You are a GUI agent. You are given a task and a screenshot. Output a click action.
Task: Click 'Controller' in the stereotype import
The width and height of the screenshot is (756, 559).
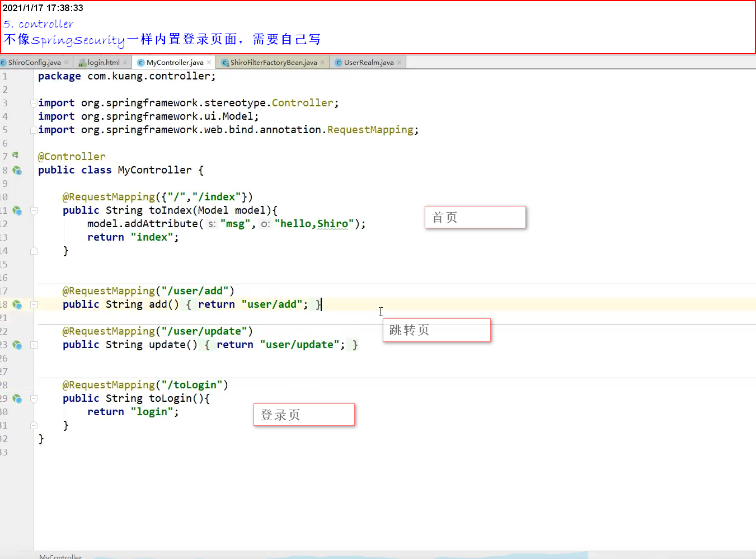click(x=302, y=103)
